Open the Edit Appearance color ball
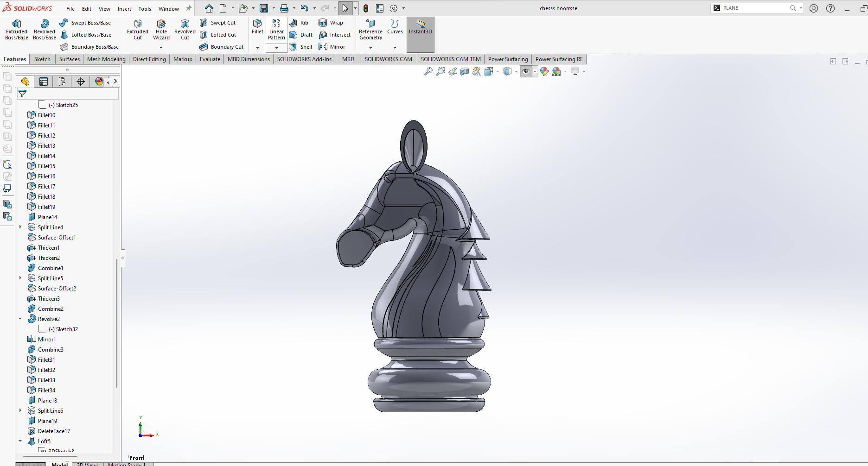 click(x=544, y=71)
